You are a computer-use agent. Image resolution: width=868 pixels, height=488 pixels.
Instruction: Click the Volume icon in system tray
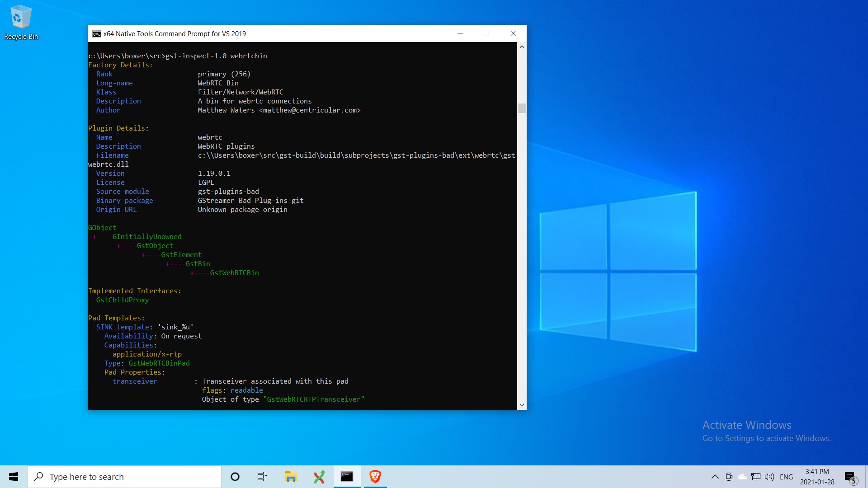tap(769, 476)
